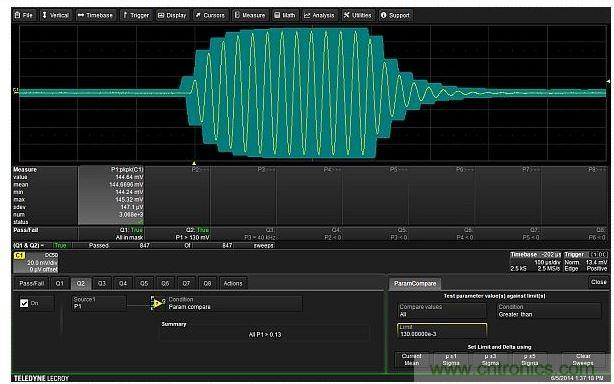Click the Utilities wrench icon
Viewport: 614px width, 384px height.
(x=347, y=15)
